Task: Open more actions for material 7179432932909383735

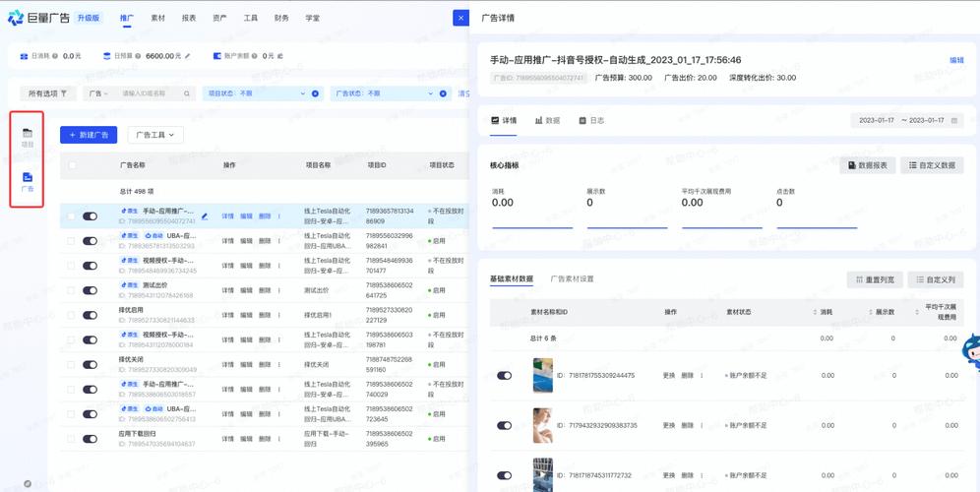Action: click(x=703, y=426)
